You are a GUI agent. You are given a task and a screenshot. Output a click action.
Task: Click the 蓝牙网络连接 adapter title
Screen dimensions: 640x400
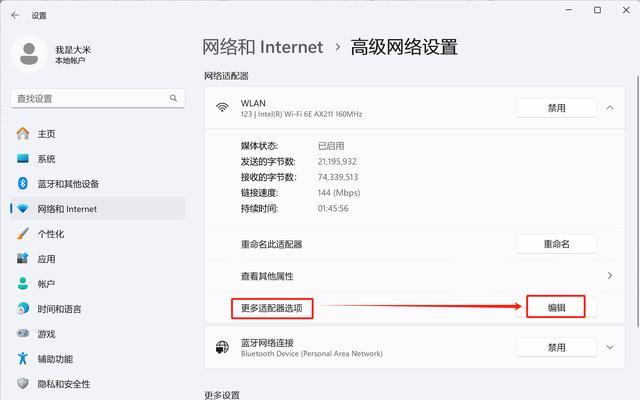(267, 342)
